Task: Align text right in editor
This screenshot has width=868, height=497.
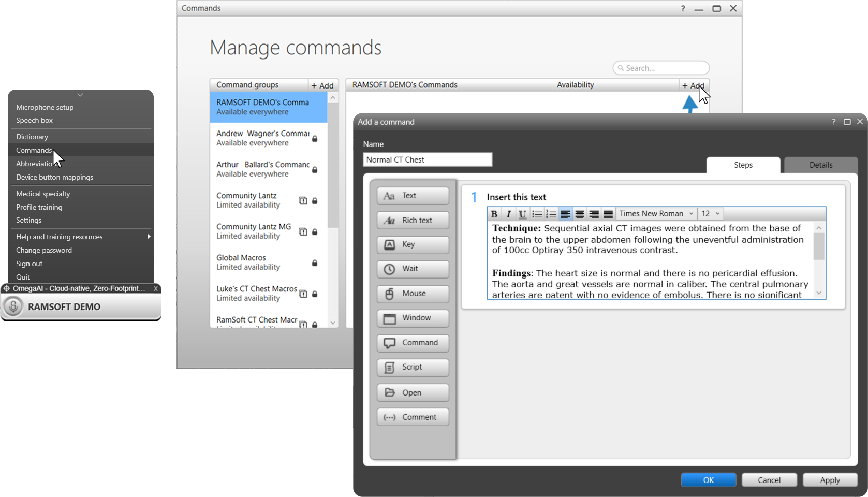Action: pos(594,214)
